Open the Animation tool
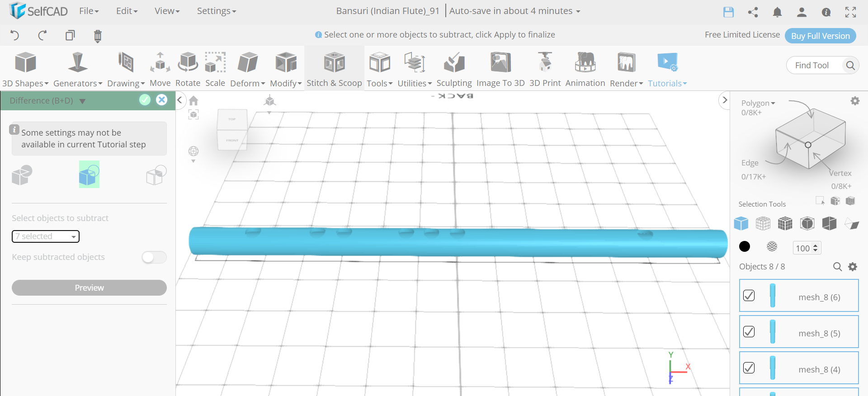This screenshot has height=396, width=868. pyautogui.click(x=585, y=69)
